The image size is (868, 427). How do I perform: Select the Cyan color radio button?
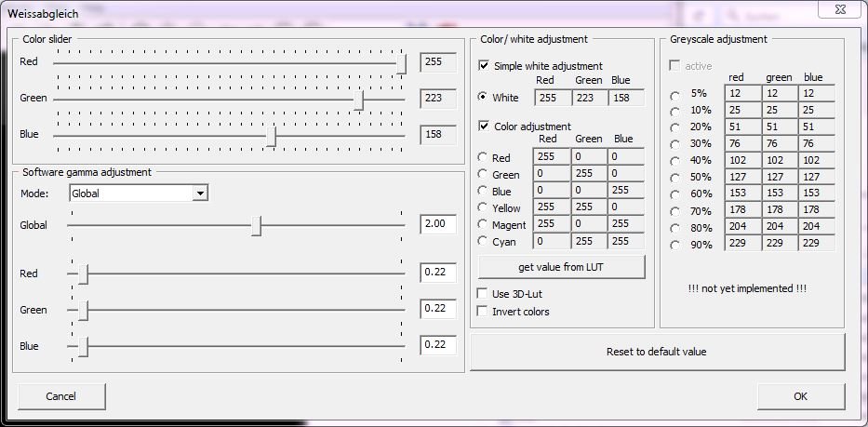[482, 241]
